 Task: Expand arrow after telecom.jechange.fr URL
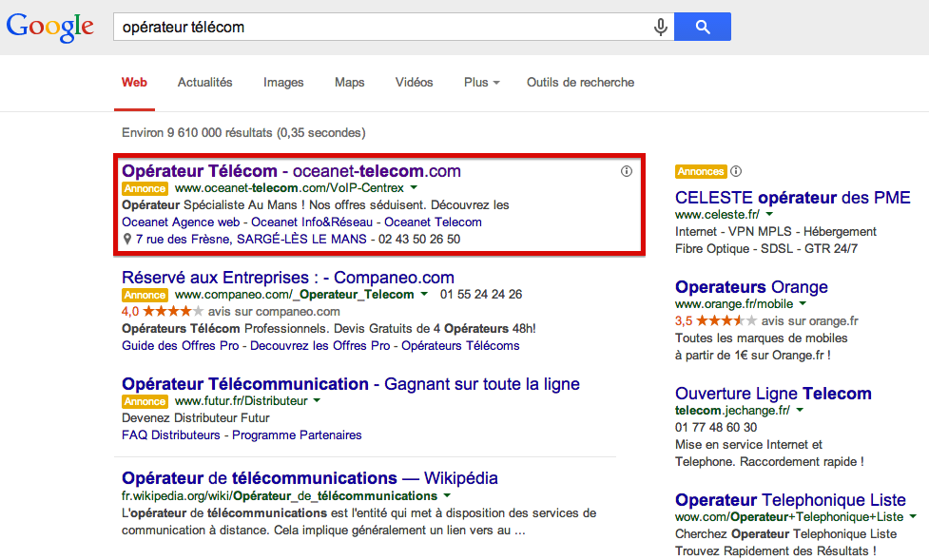(x=800, y=410)
